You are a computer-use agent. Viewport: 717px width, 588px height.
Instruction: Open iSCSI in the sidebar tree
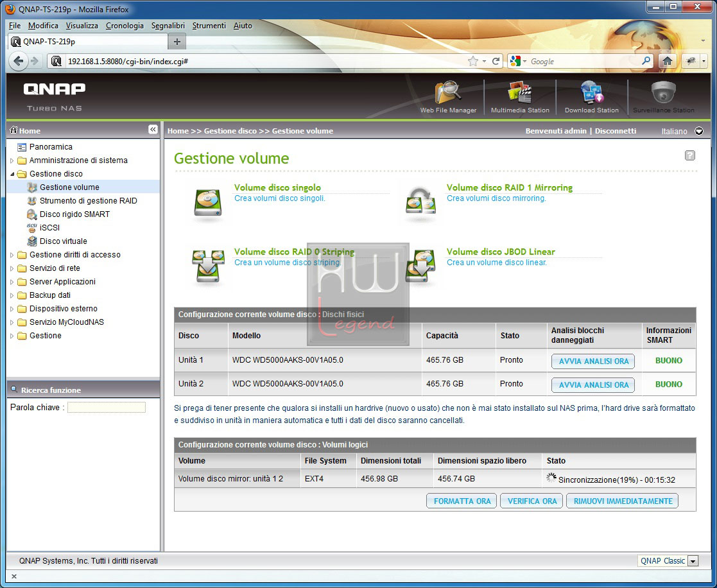49,228
